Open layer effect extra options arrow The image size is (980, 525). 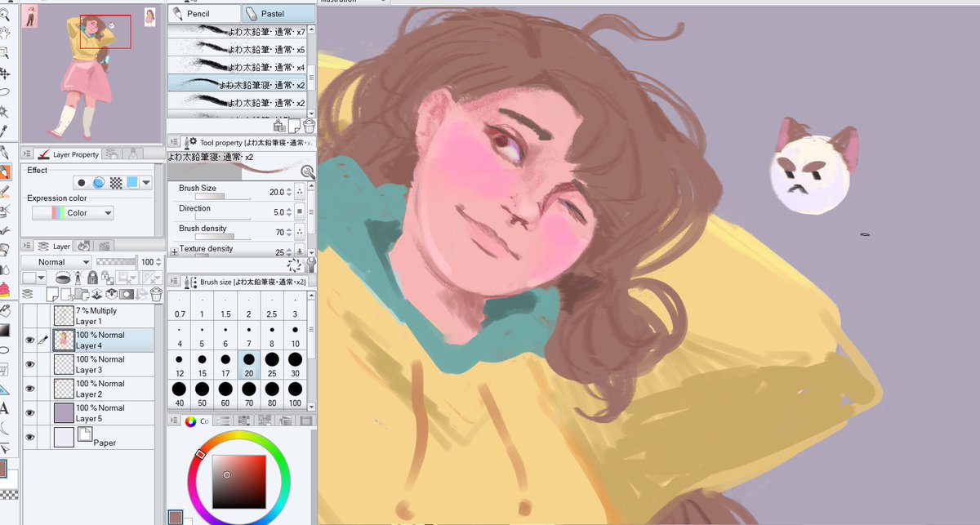pos(147,183)
